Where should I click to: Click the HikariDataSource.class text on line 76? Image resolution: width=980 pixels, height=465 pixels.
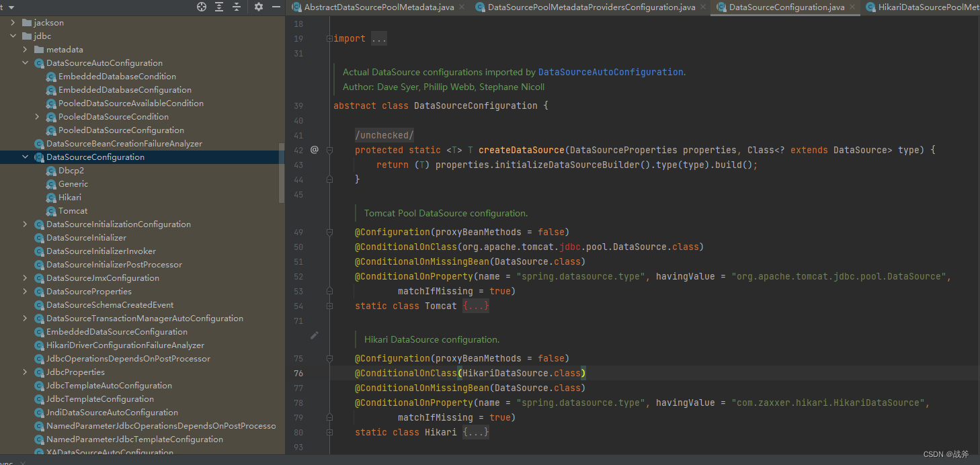522,373
